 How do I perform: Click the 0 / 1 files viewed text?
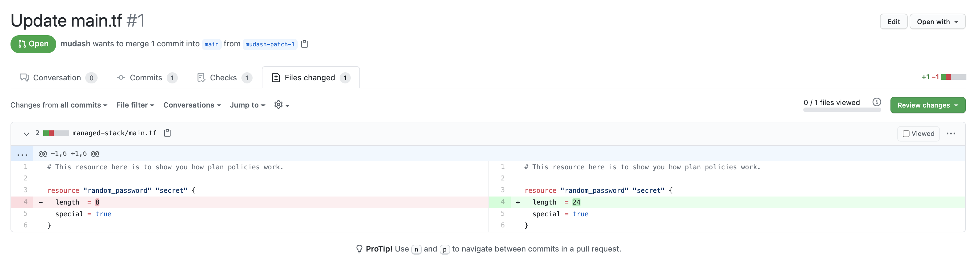pos(831,103)
